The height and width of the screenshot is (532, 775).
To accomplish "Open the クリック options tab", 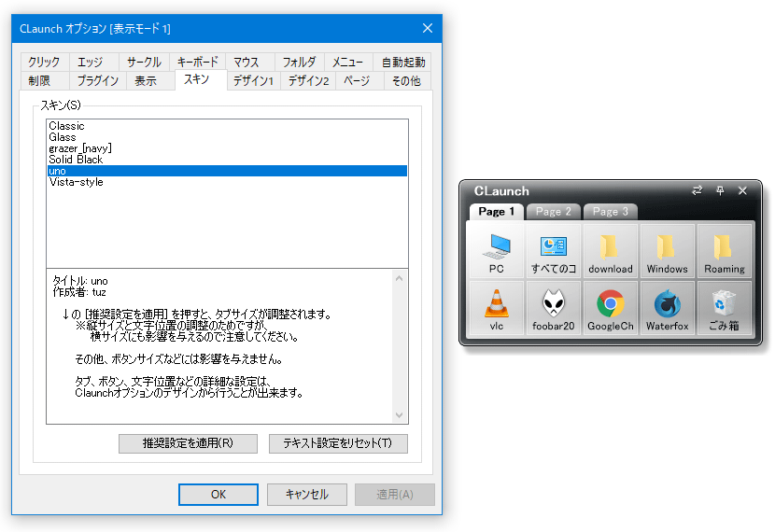I will (x=45, y=63).
